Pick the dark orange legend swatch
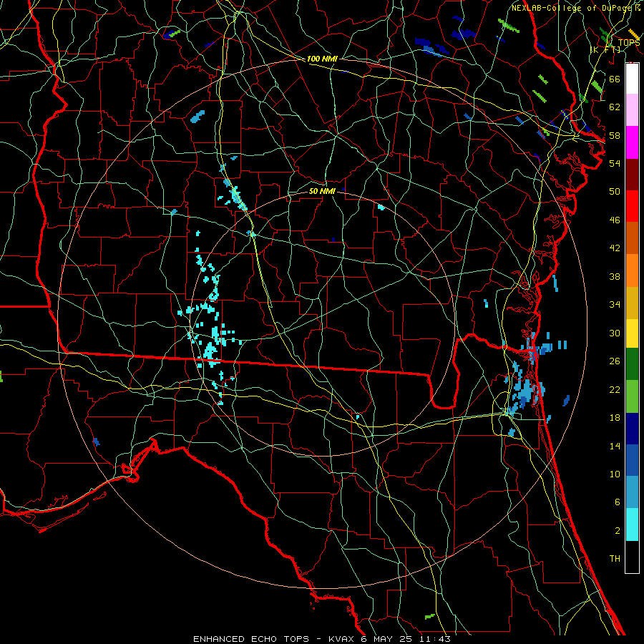Screen dimensions: 644x644 coord(632,238)
